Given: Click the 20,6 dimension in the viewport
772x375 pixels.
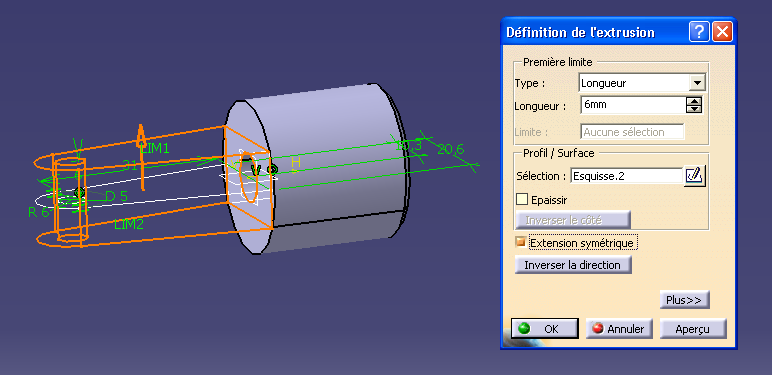Looking at the screenshot, I should [x=451, y=149].
